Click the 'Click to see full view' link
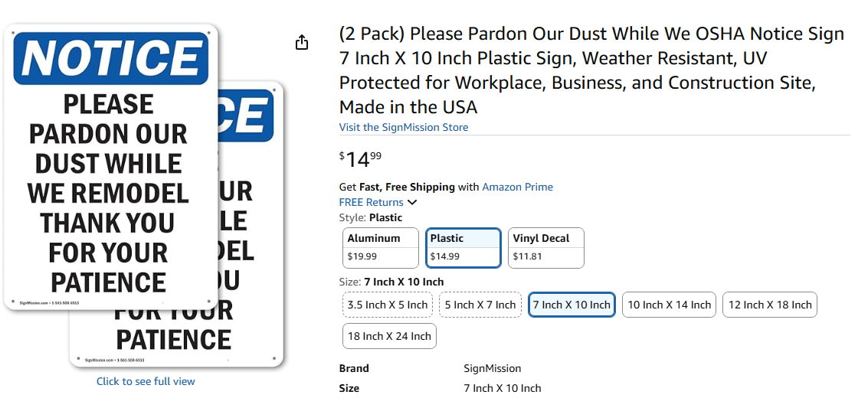Viewport: 868px width, 398px height. pos(146,381)
